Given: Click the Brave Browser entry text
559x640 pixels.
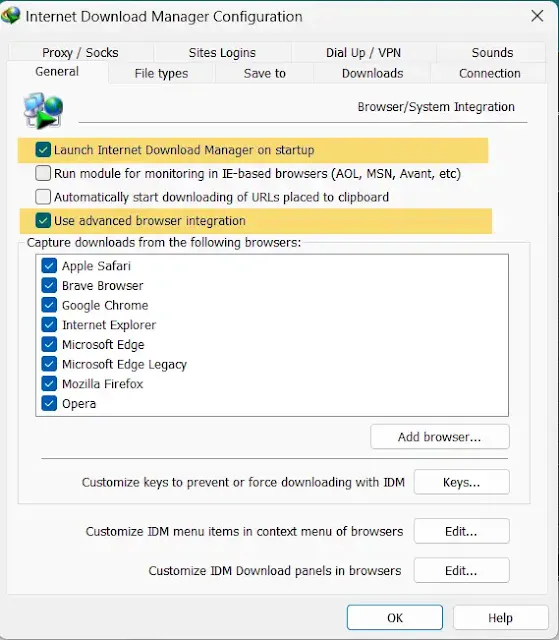Looking at the screenshot, I should pos(102,286).
